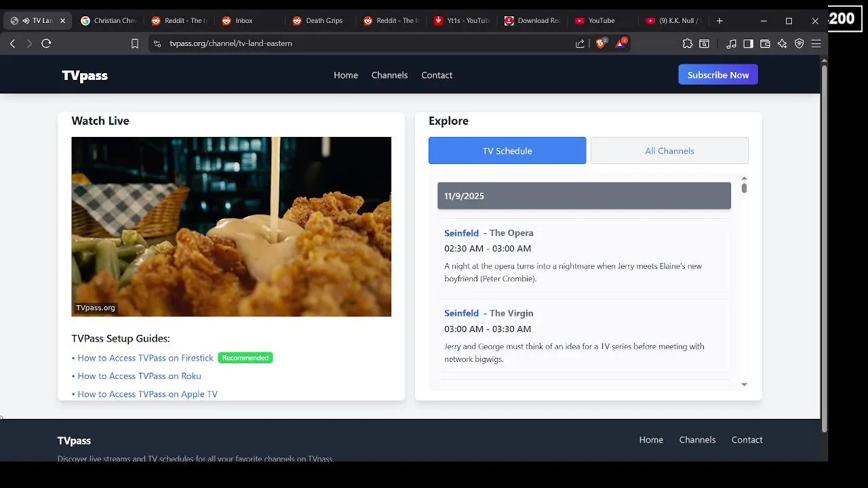Screen dimensions: 868x488
Task: Open the browser hamburger menu
Action: pyautogui.click(x=816, y=43)
